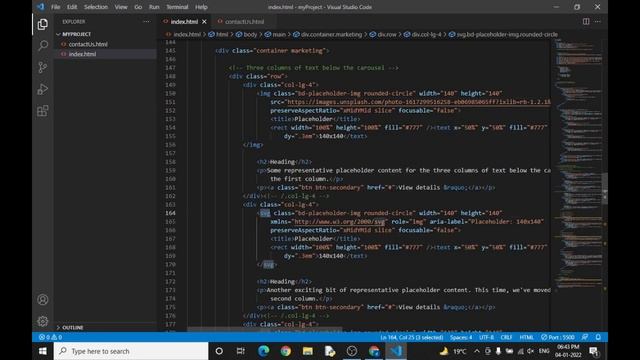
Task: Collapse MYPROJECT folder section
Action: coord(77,34)
